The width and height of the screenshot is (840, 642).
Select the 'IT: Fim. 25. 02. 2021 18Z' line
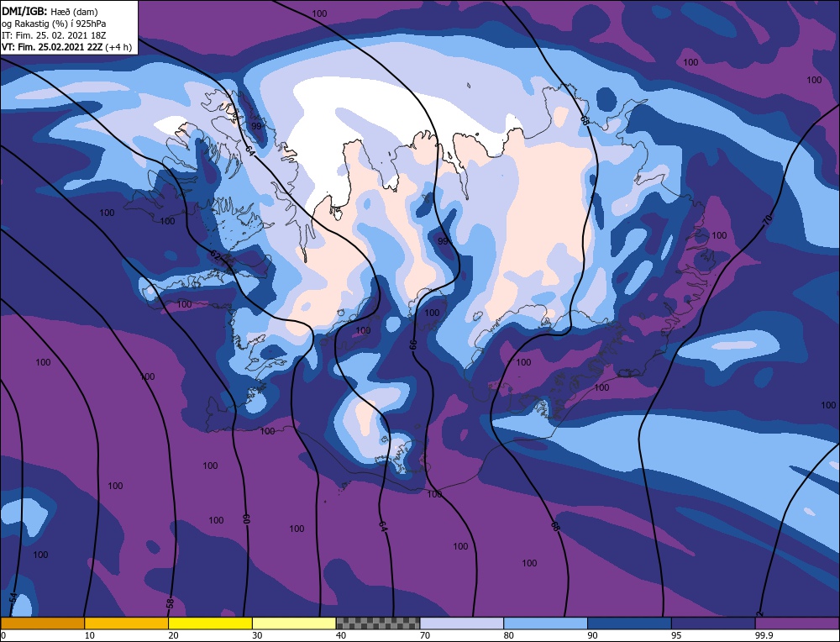click(54, 34)
